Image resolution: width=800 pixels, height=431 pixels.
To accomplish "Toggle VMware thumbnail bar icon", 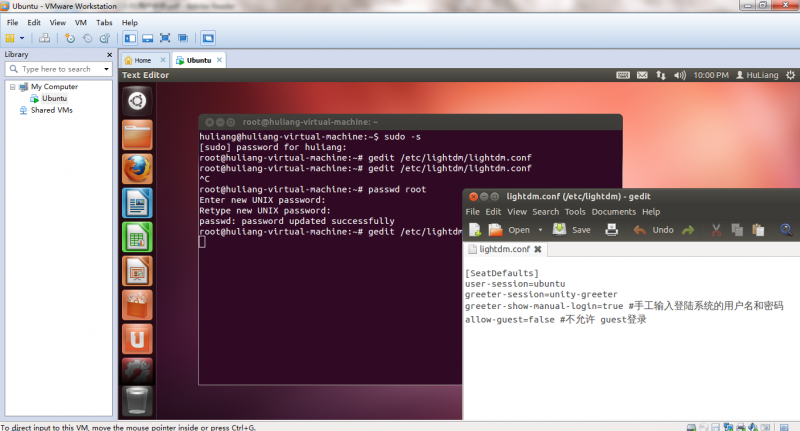I will pyautogui.click(x=147, y=38).
